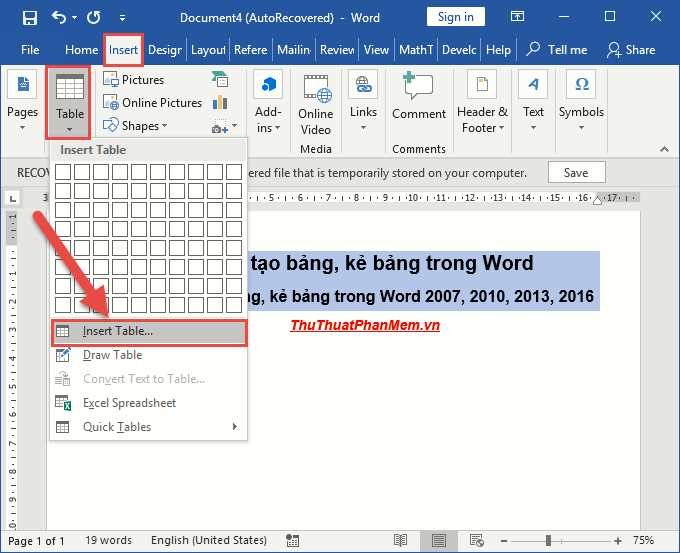Open the Screenshot dropdown icon

coord(224,126)
